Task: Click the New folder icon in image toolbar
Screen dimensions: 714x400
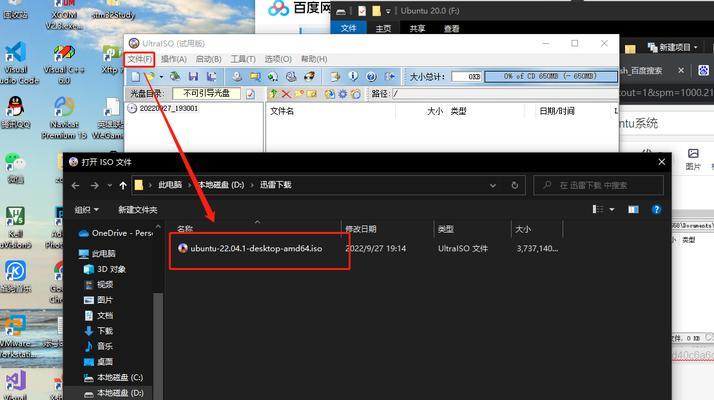Action: 299,94
